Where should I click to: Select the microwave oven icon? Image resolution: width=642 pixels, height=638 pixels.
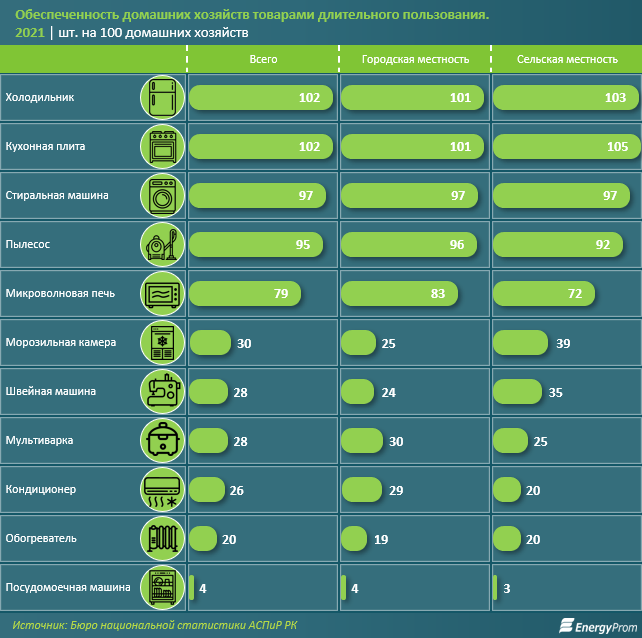coord(162,294)
